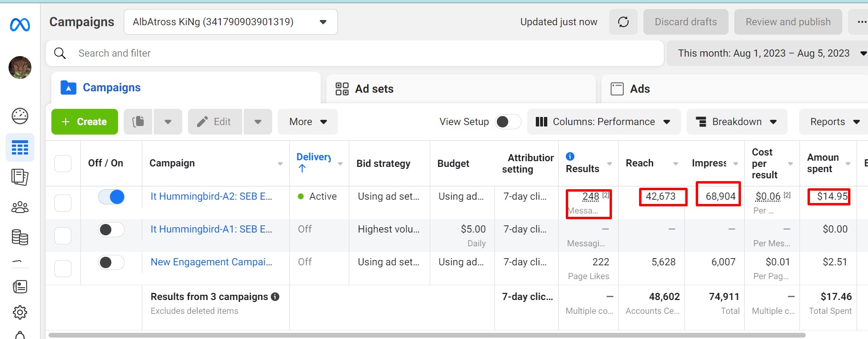Click the green Create button
This screenshot has width=868, height=339.
85,122
